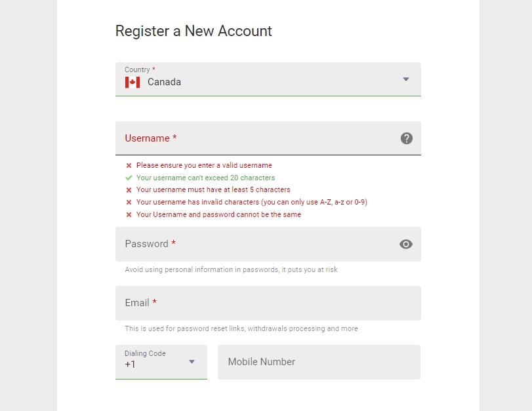The height and width of the screenshot is (411, 532).
Task: Open the Country dropdown arrow
Action: point(406,79)
